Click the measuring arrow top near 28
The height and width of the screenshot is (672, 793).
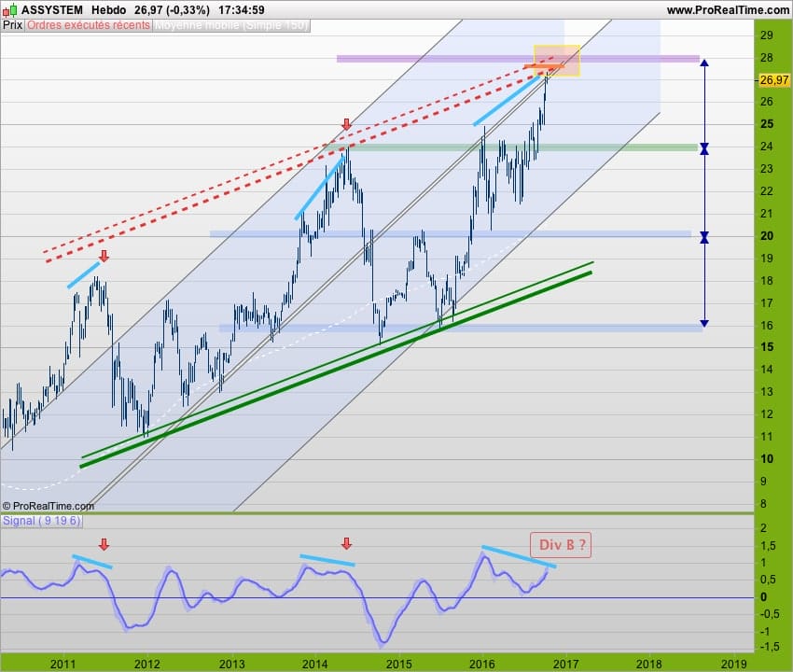tap(704, 63)
